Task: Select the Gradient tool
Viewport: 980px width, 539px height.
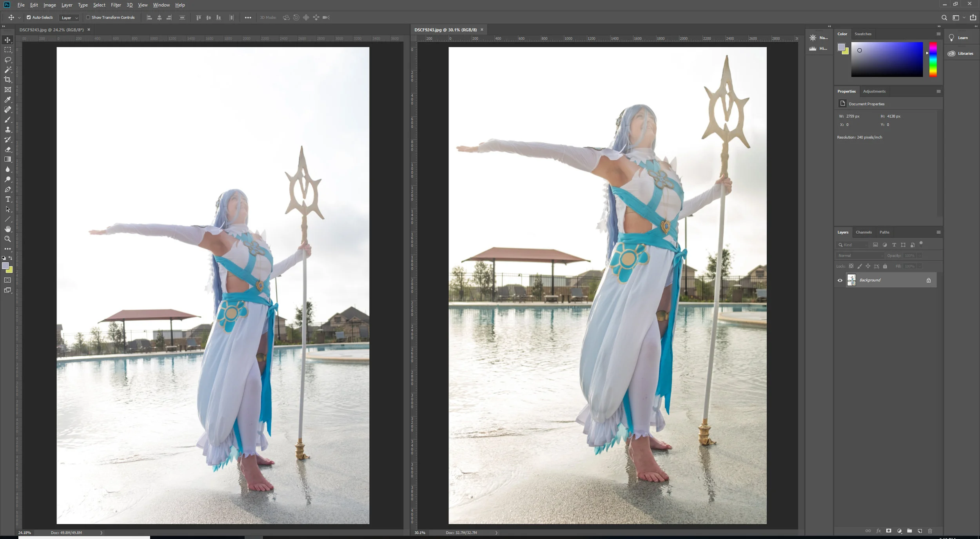Action: (8, 159)
